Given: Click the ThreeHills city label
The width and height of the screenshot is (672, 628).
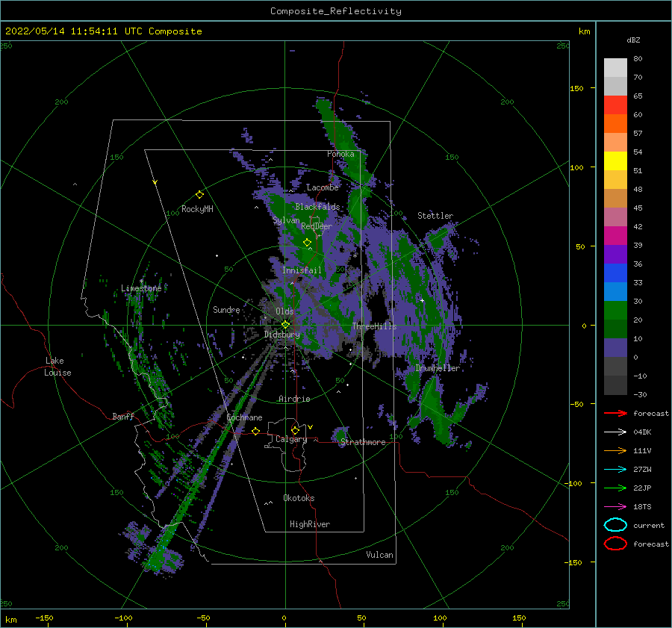Looking at the screenshot, I should pos(375,326).
